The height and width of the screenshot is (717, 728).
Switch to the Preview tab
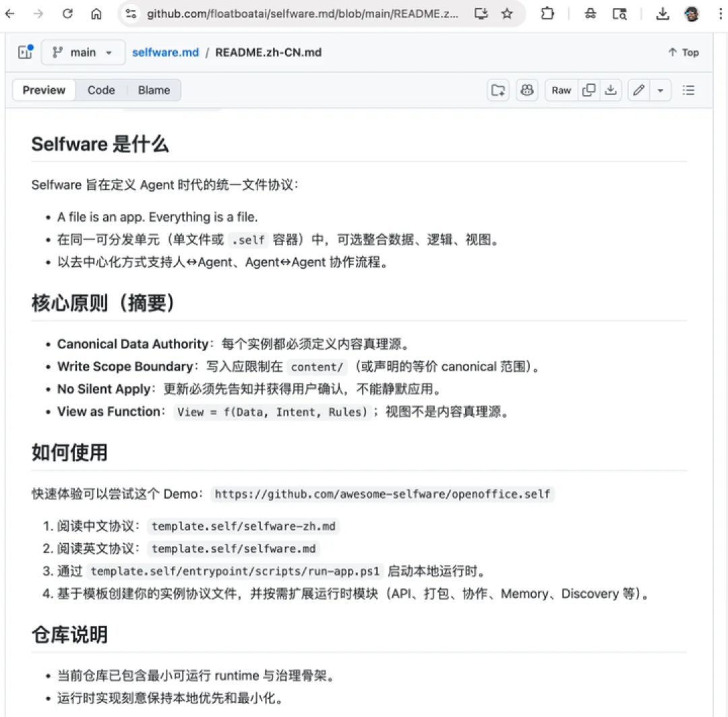44,90
